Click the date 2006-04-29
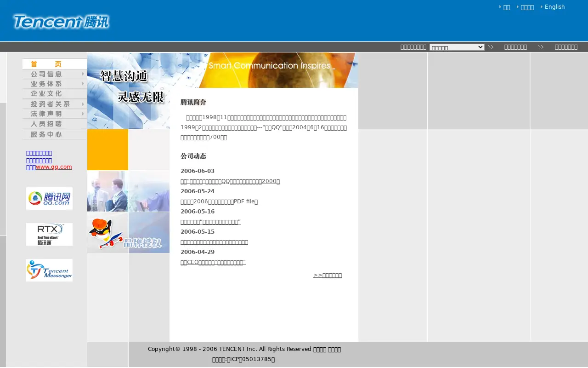The width and height of the screenshot is (588, 368). [198, 252]
